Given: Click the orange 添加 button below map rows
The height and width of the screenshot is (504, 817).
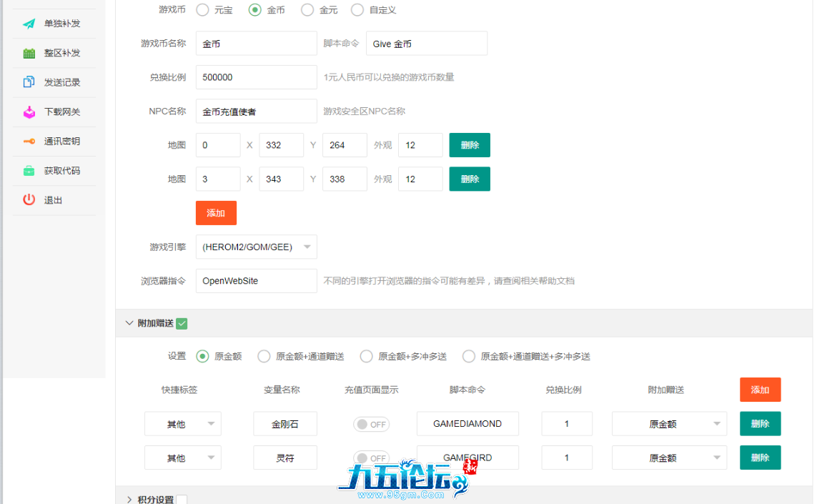Looking at the screenshot, I should click(216, 213).
